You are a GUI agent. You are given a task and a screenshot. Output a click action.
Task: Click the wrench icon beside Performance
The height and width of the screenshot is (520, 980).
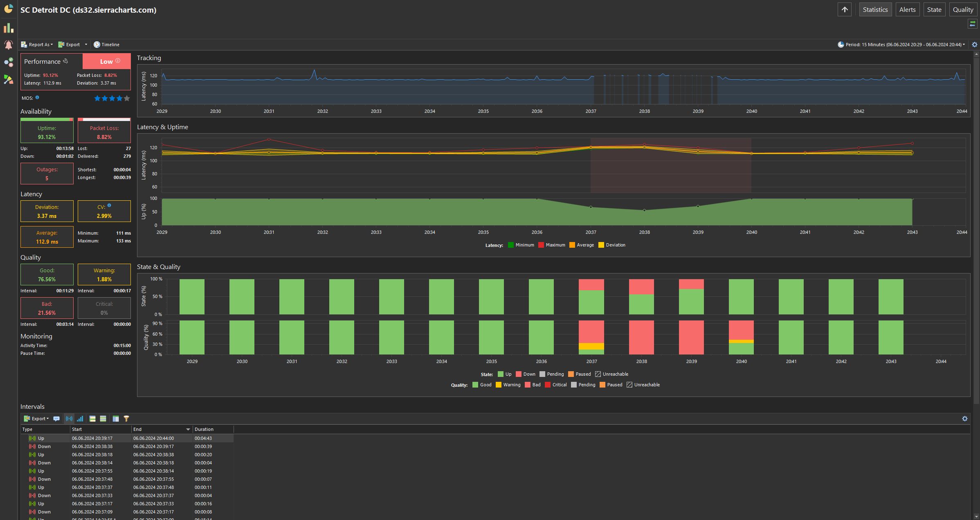pyautogui.click(x=65, y=61)
